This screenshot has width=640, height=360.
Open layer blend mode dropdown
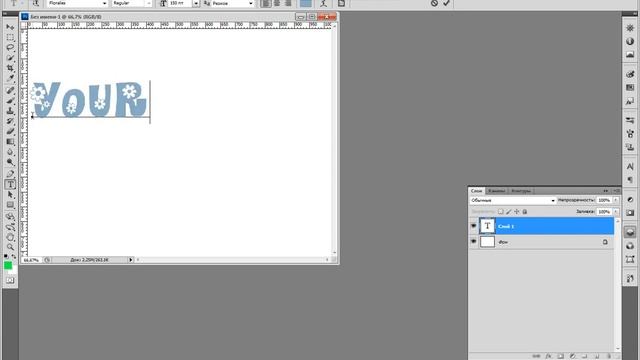[513, 200]
